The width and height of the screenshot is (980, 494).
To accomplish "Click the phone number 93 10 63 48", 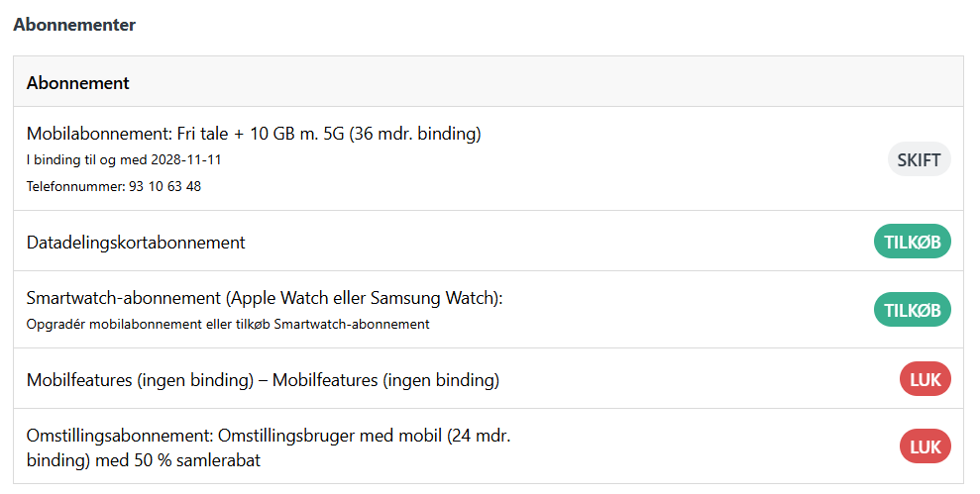I will pyautogui.click(x=164, y=186).
